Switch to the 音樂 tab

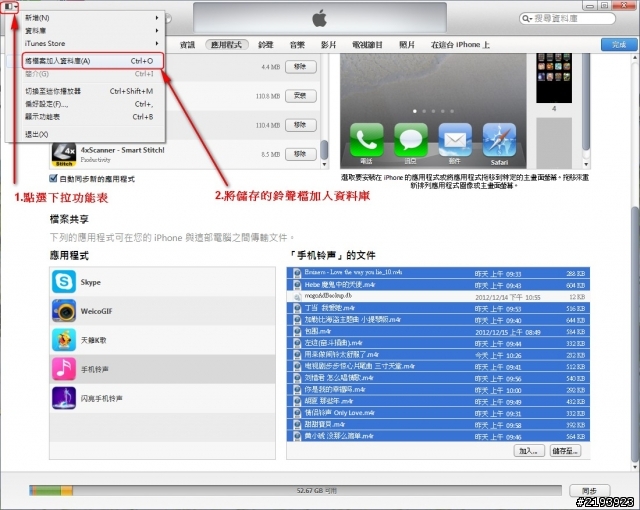(297, 45)
